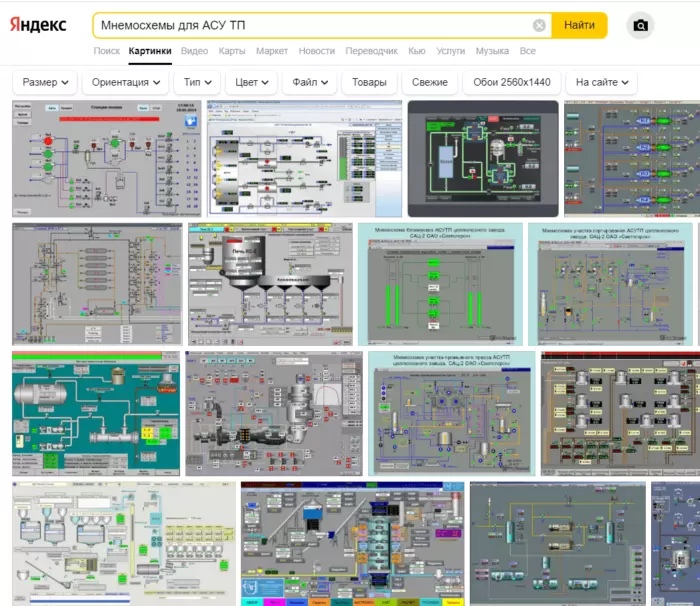Open the teal background tank mnemonic thumbnail
Image resolution: width=700 pixels, height=606 pixels.
pos(96,414)
